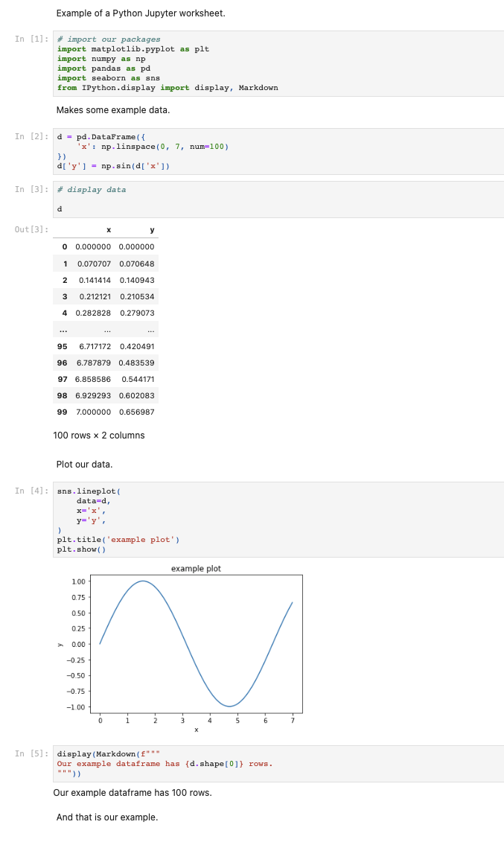Image resolution: width=504 pixels, height=842 pixels.
Task: Click the '# display data' comment
Action: tap(92, 190)
